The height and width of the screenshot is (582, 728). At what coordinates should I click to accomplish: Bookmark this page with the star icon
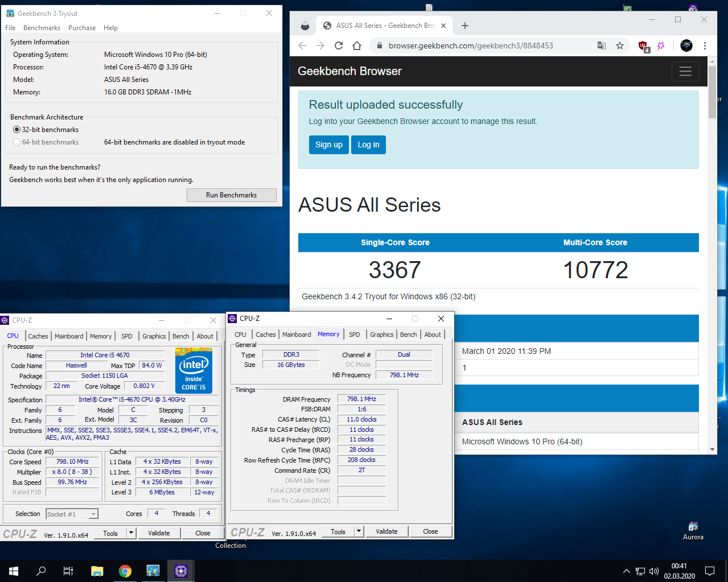click(x=620, y=46)
